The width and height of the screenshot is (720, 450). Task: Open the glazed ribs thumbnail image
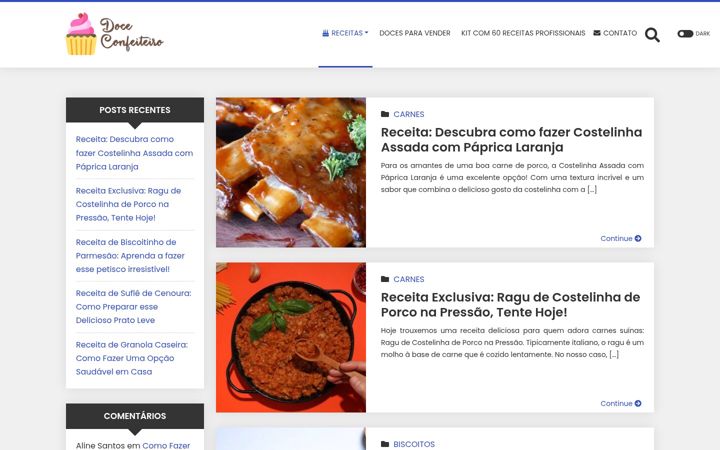[x=291, y=172]
